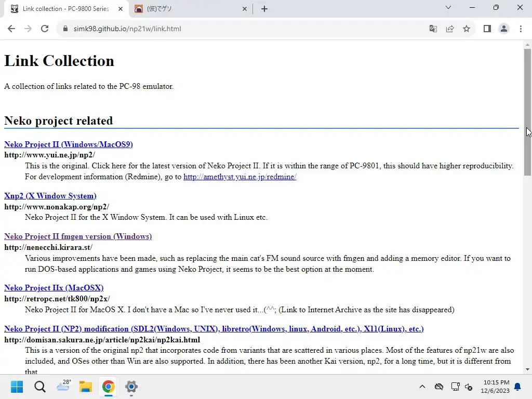Open Xnp2 (X Window System) link
The width and height of the screenshot is (532, 399).
tap(50, 196)
